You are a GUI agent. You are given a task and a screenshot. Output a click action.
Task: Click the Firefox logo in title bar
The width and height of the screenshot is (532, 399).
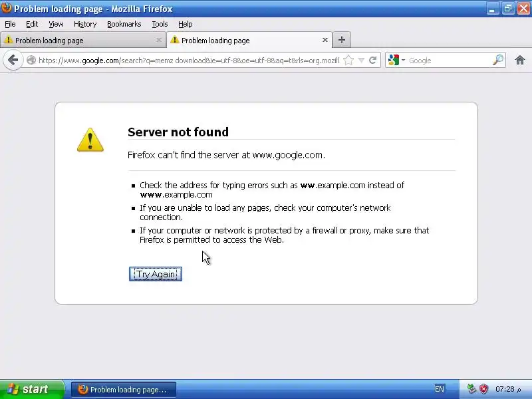tap(6, 8)
